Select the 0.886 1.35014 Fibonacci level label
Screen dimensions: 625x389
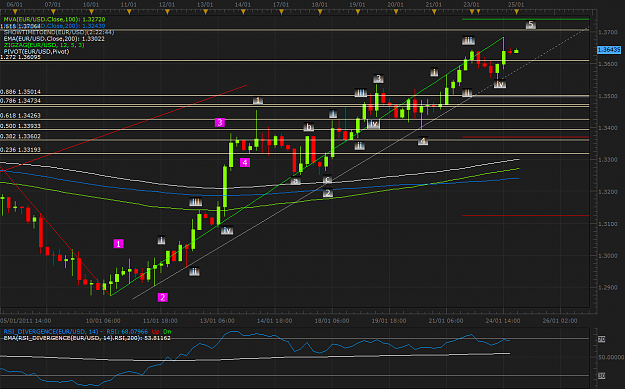pyautogui.click(x=20, y=92)
